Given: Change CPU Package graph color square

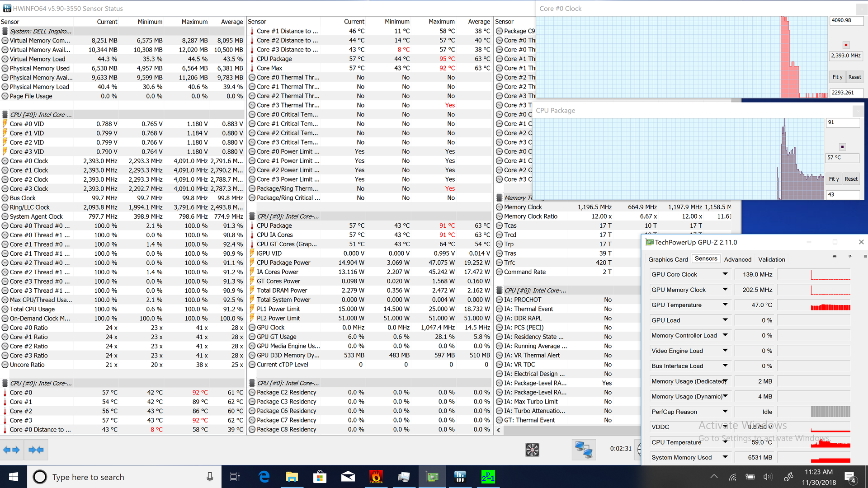Looking at the screenshot, I should pos(842,147).
